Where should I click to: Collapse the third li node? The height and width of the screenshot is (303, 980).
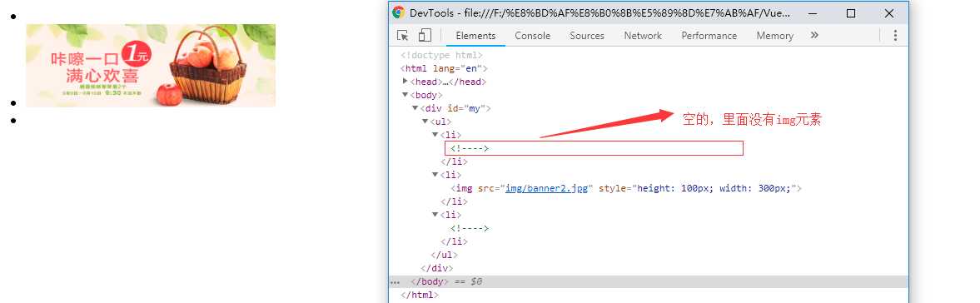tap(435, 215)
